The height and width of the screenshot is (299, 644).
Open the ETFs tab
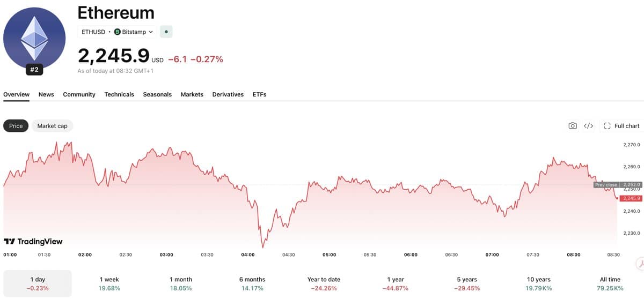(260, 94)
